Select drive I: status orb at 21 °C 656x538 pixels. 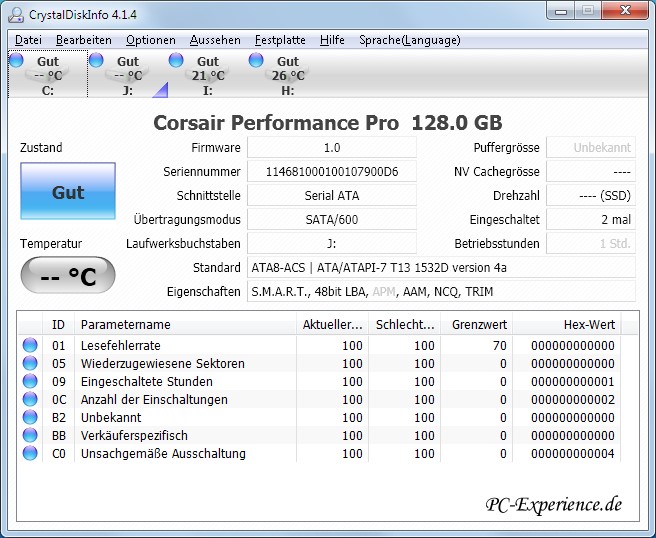pyautogui.click(x=176, y=61)
